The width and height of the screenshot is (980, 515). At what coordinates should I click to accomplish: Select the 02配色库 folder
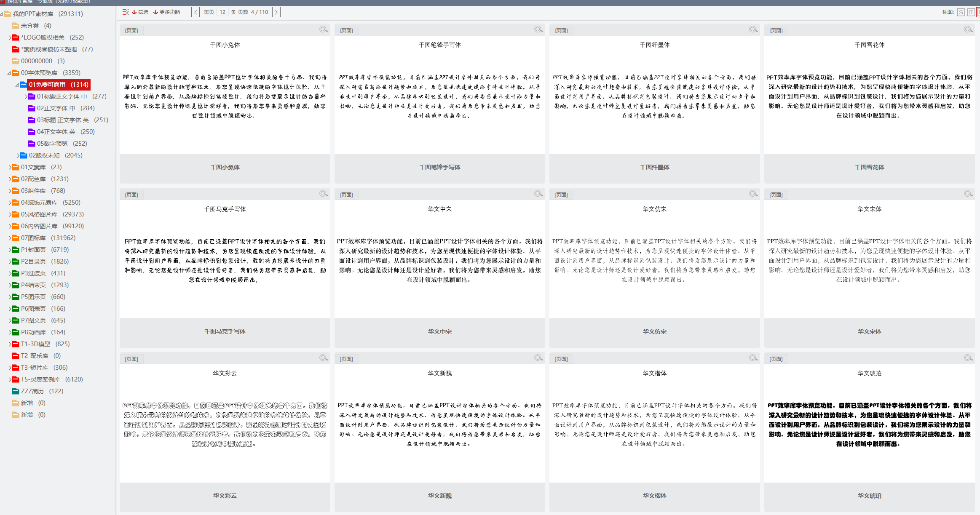pyautogui.click(x=45, y=179)
